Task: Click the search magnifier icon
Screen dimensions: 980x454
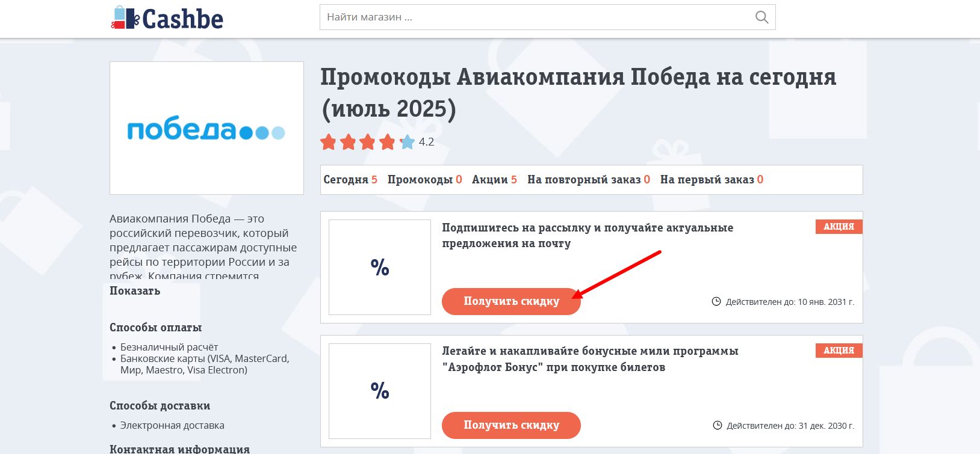Action: (x=761, y=17)
